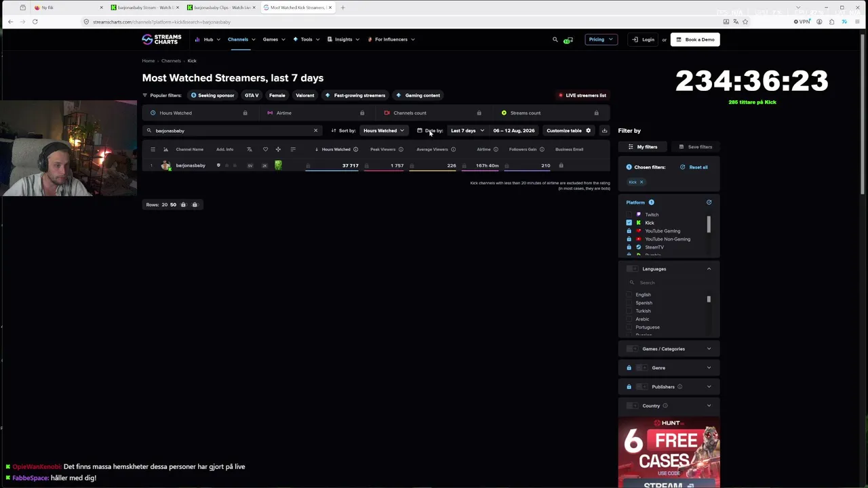Click the search magnifier icon in header
Viewport: 868px width, 488px height.
pos(555,39)
